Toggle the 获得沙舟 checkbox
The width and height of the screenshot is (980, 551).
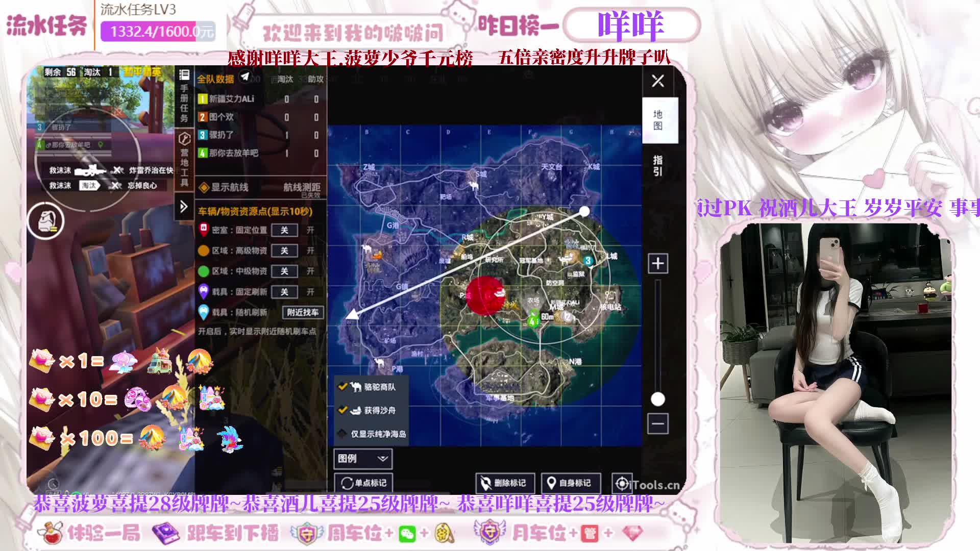[x=343, y=410]
